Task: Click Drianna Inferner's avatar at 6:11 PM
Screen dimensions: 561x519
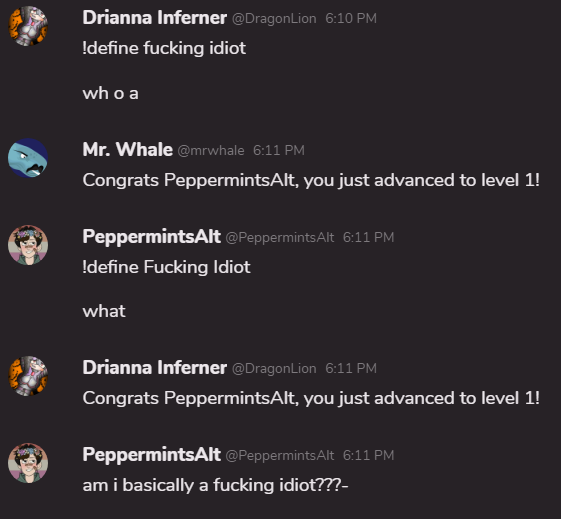Action: [x=28, y=376]
